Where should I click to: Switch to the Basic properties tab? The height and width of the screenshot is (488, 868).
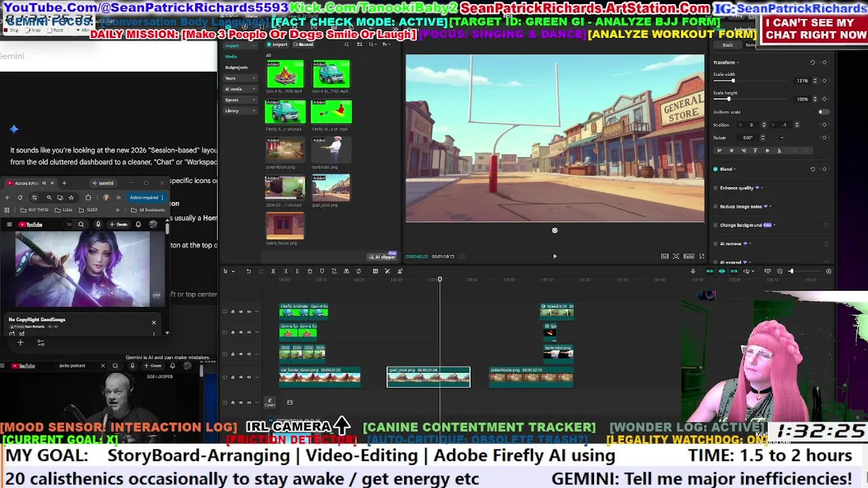tap(728, 45)
